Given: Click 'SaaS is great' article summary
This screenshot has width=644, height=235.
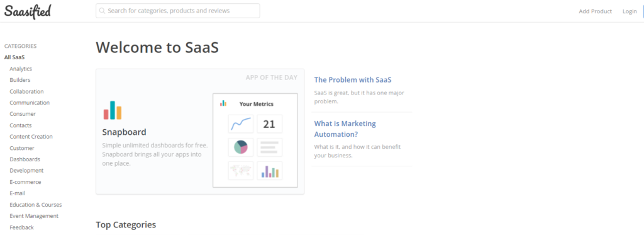Looking at the screenshot, I should click(359, 97).
